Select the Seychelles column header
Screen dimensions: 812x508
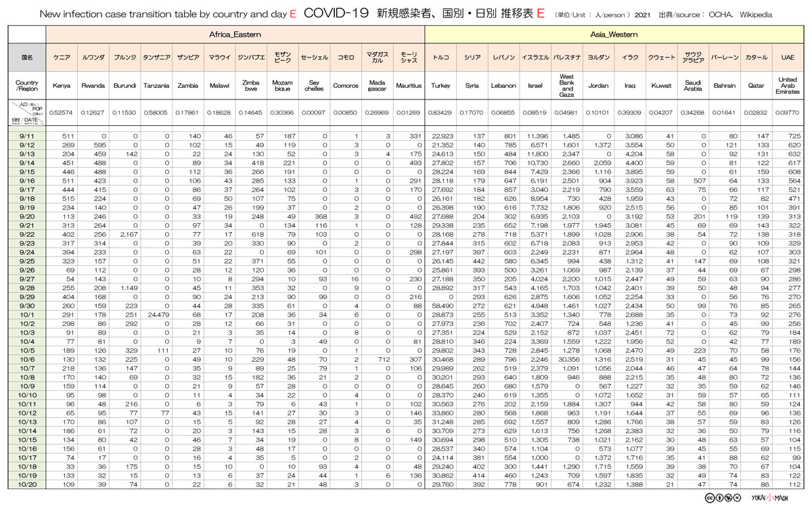313,86
